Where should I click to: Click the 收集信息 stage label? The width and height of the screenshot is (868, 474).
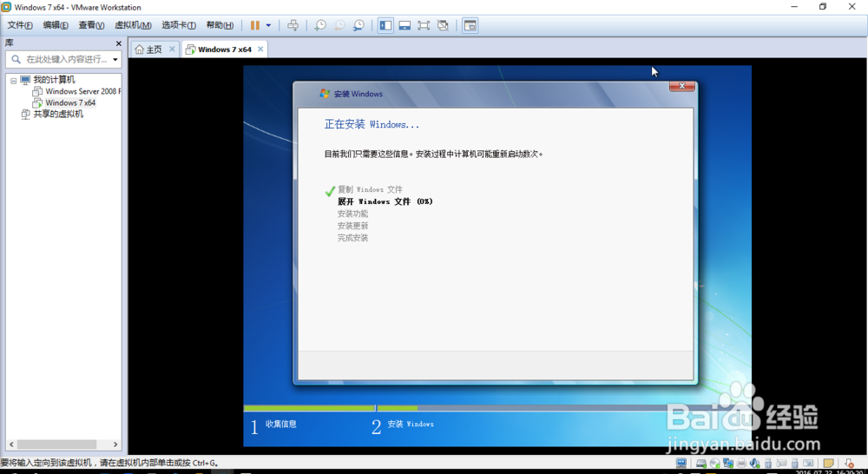[280, 425]
